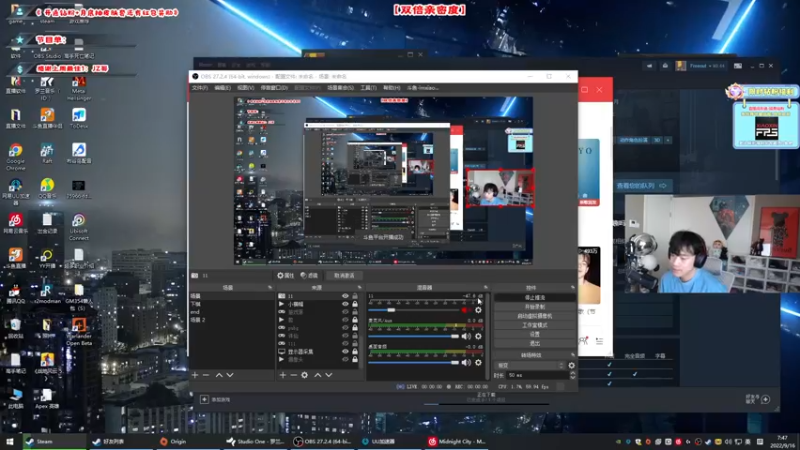Open QQ Music desktop icon
This screenshot has height=450, width=800.
pyautogui.click(x=47, y=188)
